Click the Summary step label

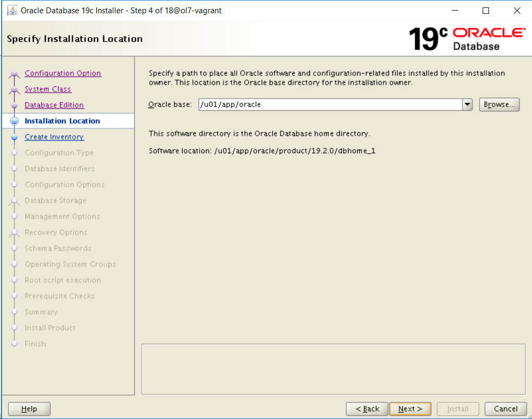point(41,312)
